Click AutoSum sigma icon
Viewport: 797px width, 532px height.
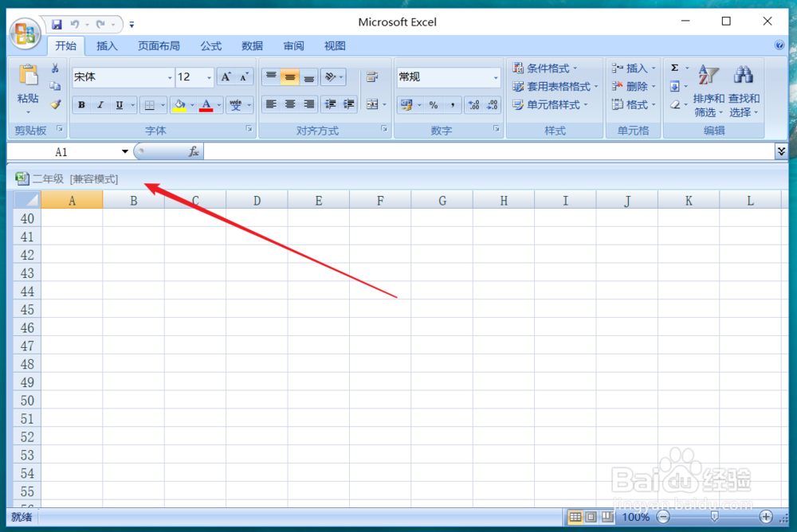[x=674, y=68]
